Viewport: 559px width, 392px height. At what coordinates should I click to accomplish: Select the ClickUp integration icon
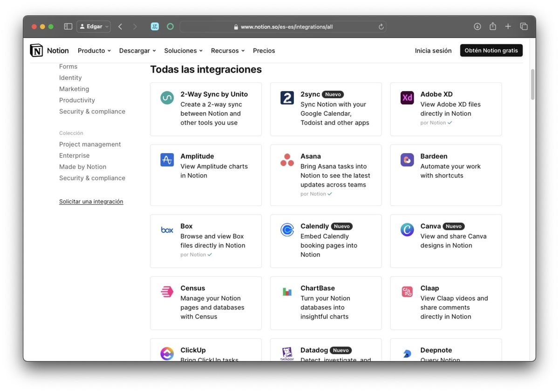pos(167,354)
